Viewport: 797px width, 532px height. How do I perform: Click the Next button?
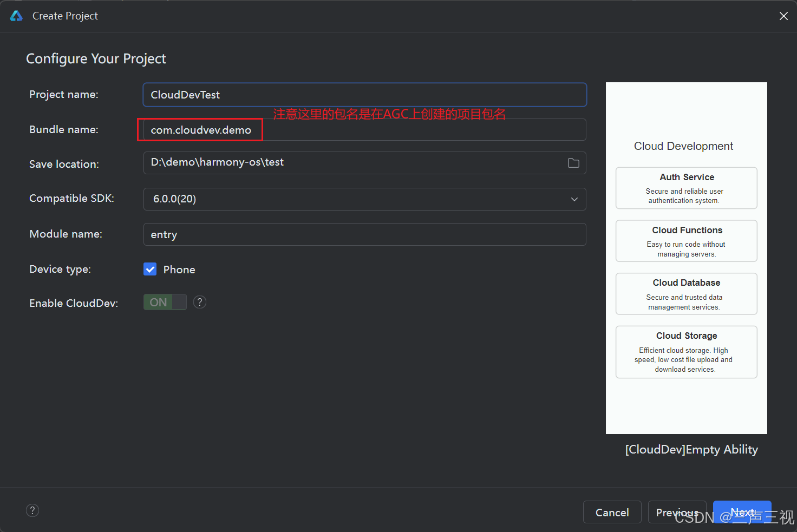742,512
